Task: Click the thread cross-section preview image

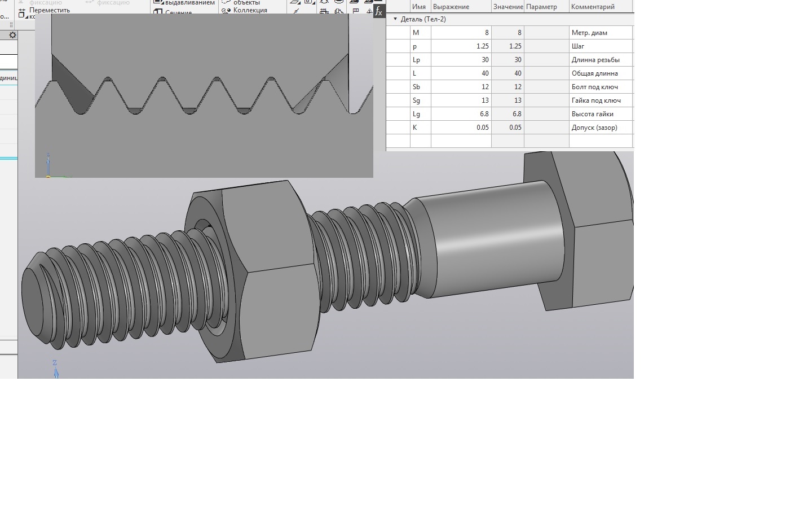Action: tap(204, 95)
